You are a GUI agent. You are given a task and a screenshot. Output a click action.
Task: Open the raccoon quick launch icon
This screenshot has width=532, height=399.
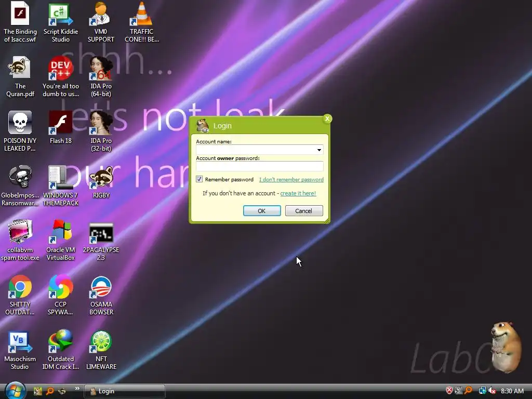coord(62,391)
